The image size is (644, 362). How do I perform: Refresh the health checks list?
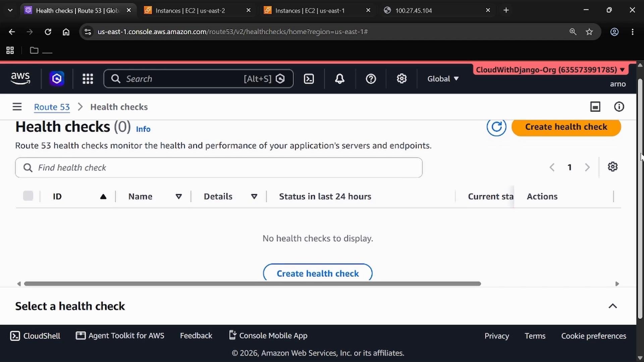point(496,127)
